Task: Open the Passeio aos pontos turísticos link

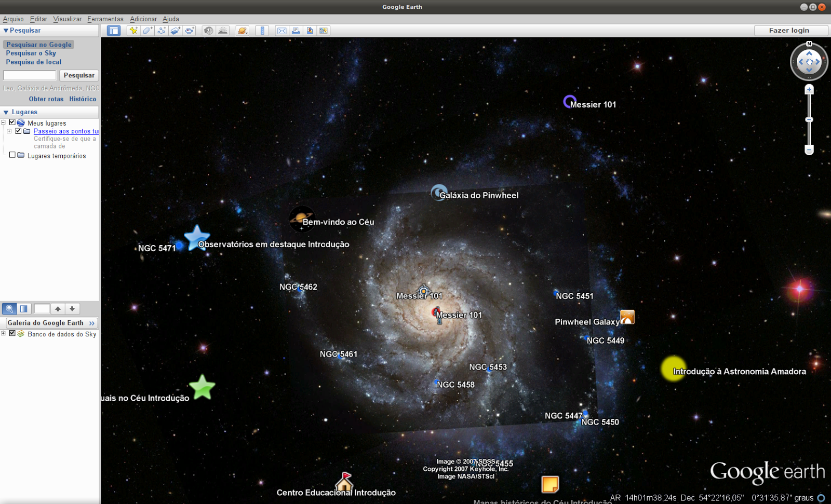Action: tap(66, 131)
